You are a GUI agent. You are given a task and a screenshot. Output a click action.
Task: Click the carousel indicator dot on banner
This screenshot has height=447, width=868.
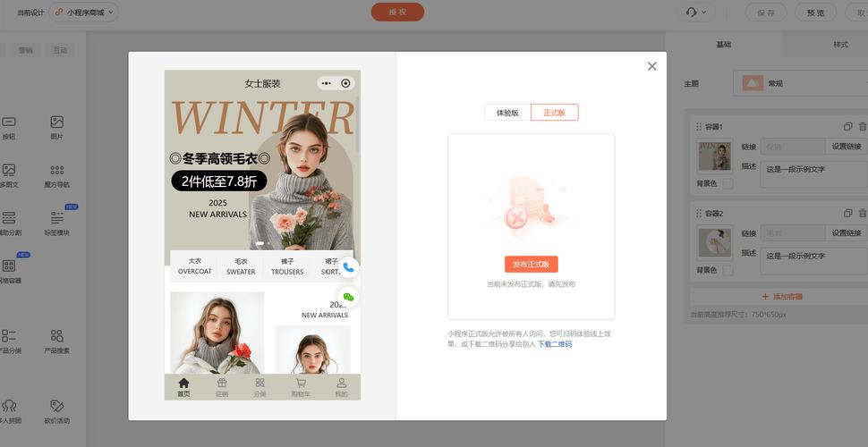coord(260,243)
